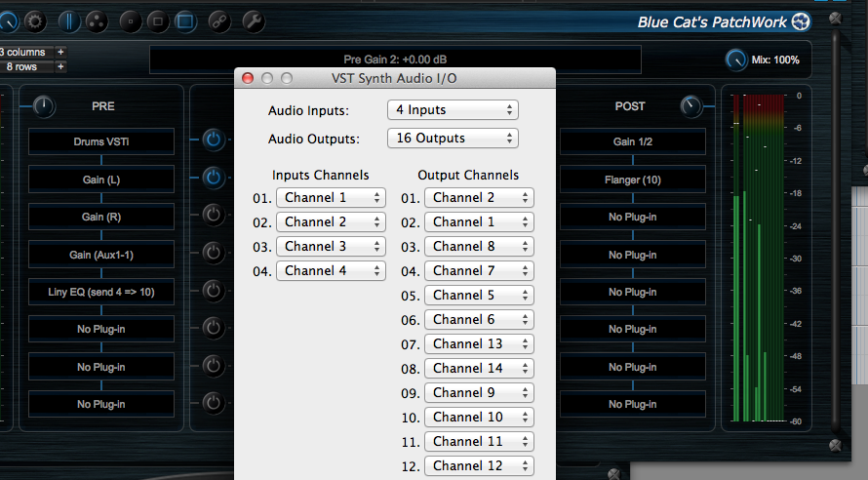Select the Gain (L) plug-in slot
The image size is (868, 480).
(101, 180)
